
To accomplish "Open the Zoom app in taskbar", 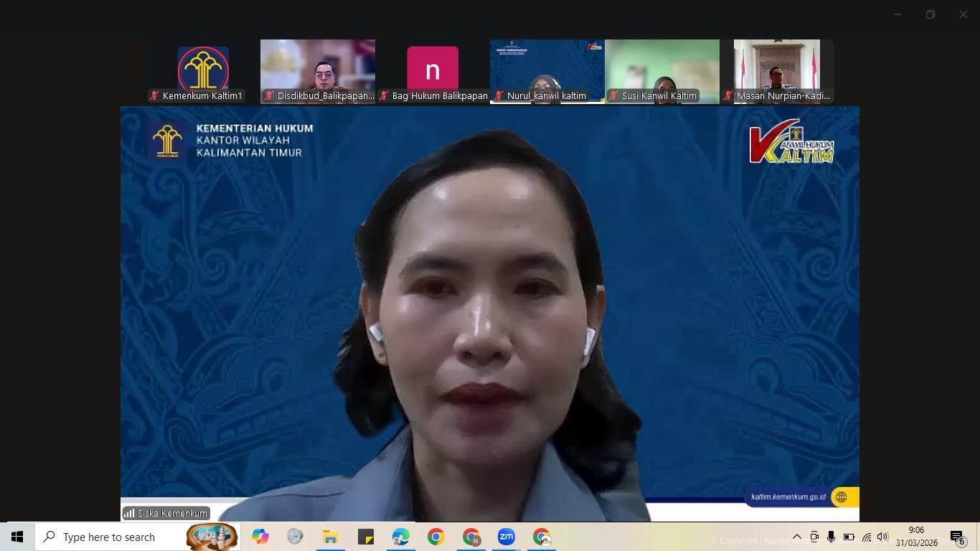I will click(x=506, y=537).
